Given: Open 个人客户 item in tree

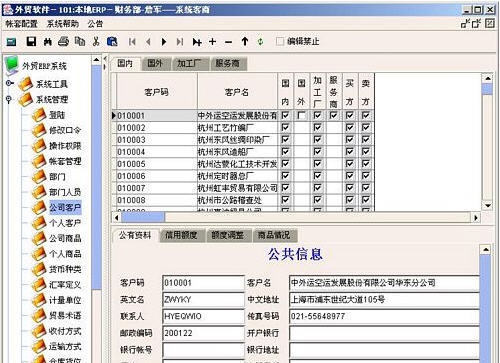Looking at the screenshot, I should click(65, 223).
